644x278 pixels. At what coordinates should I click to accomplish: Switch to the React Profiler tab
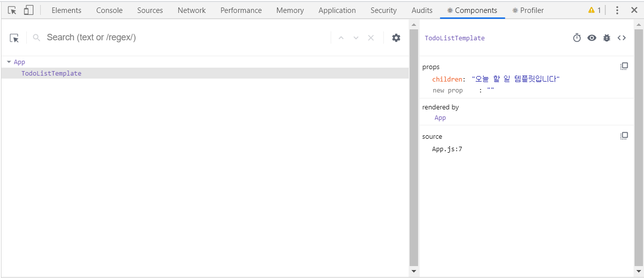528,10
